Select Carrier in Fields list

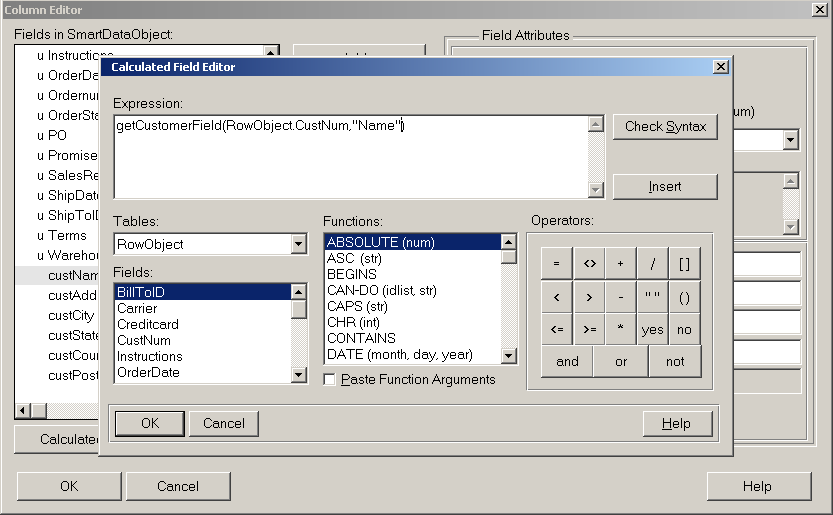pos(203,308)
